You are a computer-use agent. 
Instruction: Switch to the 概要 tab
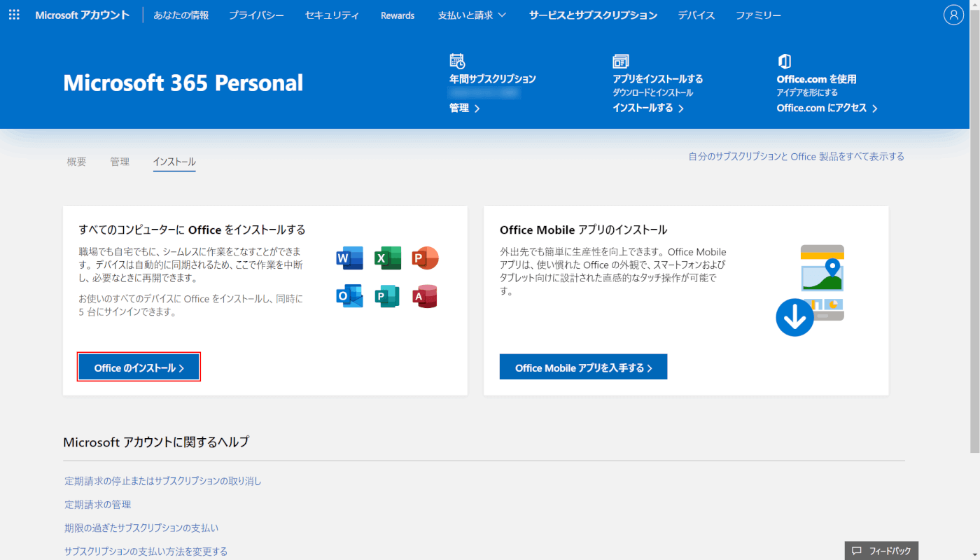[x=76, y=162]
